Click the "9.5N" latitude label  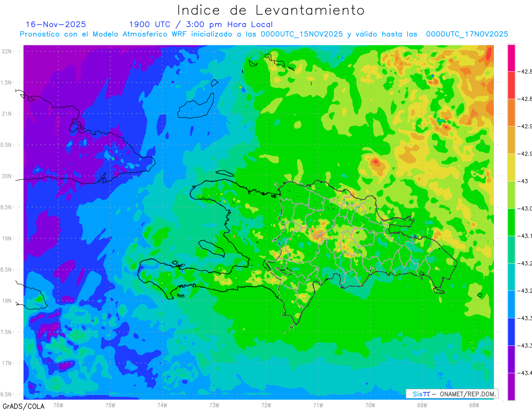tap(6, 207)
